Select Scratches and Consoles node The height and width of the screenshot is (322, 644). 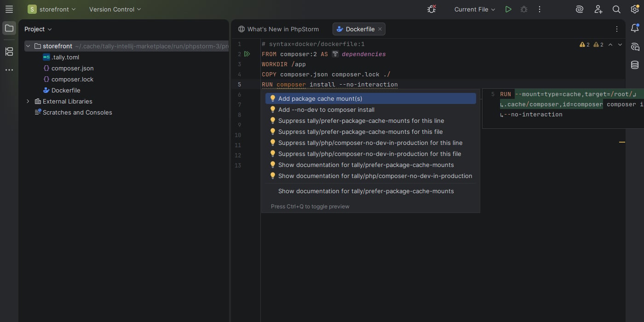(x=73, y=112)
